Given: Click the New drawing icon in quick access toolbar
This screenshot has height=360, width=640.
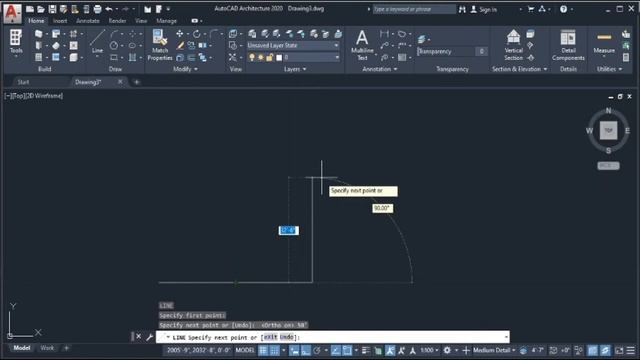Looking at the screenshot, I should click(x=30, y=9).
